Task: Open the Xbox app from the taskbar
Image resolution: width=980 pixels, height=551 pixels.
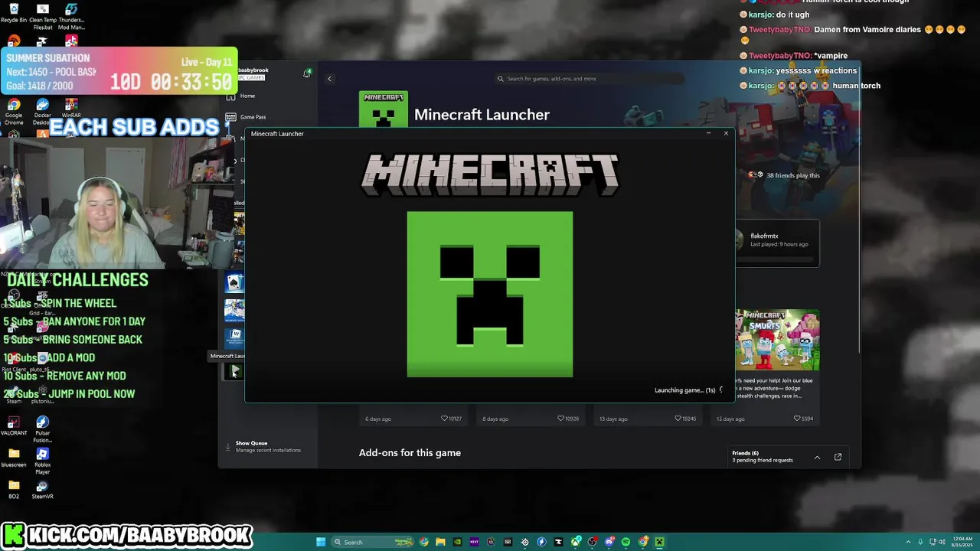Action: point(576,542)
